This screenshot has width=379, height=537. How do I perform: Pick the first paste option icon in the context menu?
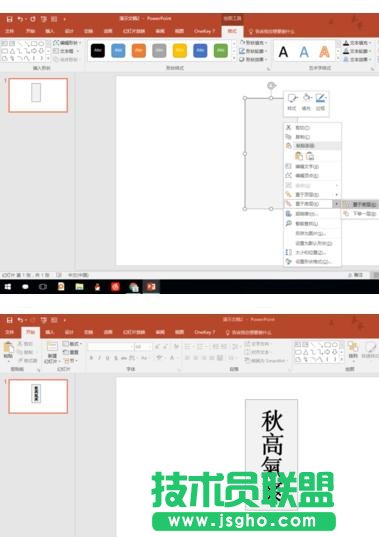pos(299,156)
